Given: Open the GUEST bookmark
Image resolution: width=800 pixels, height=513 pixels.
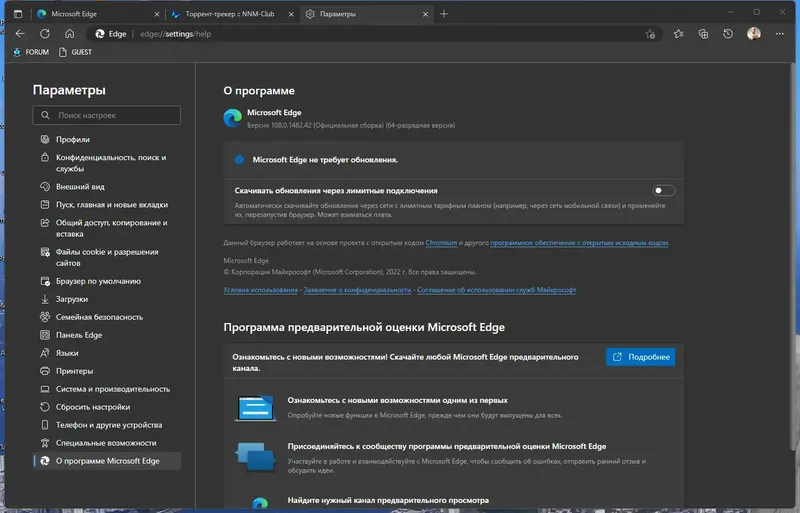Looking at the screenshot, I should [76, 52].
